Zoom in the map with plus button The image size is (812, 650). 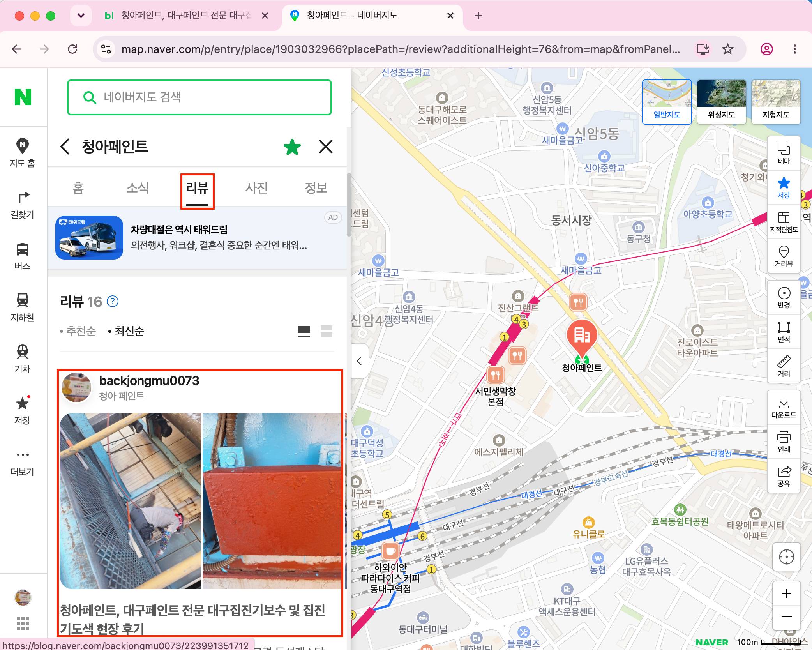tap(786, 593)
